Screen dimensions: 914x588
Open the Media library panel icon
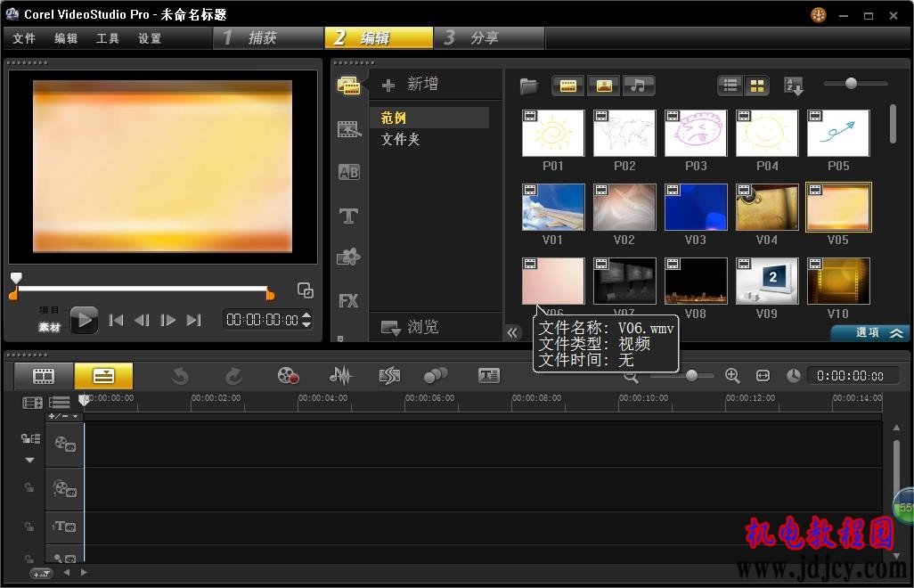348,86
